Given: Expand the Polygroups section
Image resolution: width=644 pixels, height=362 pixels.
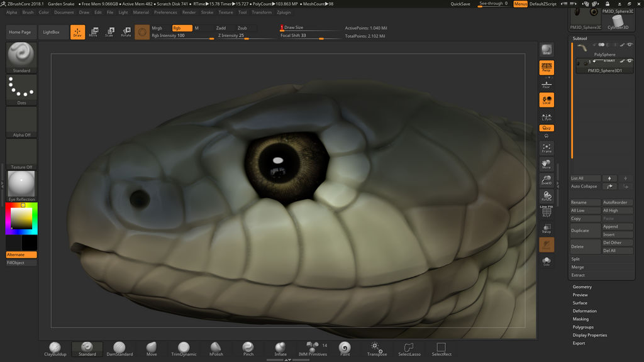Looking at the screenshot, I should click(583, 327).
